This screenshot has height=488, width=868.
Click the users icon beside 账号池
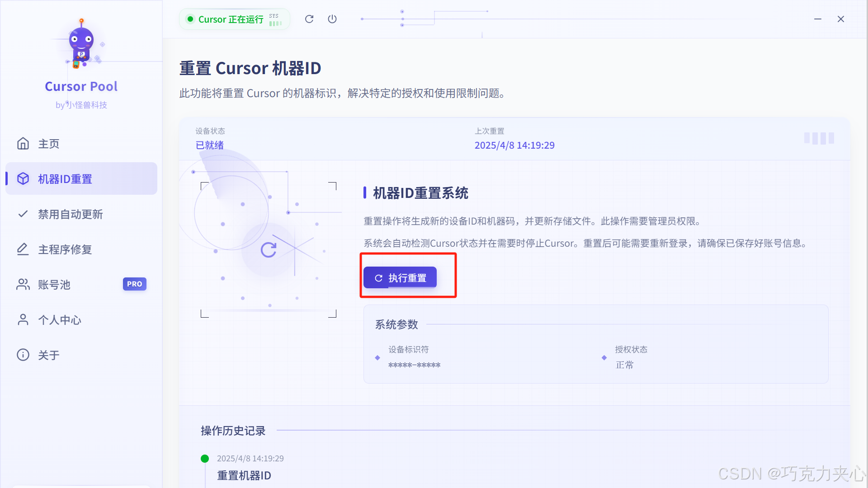click(x=23, y=285)
